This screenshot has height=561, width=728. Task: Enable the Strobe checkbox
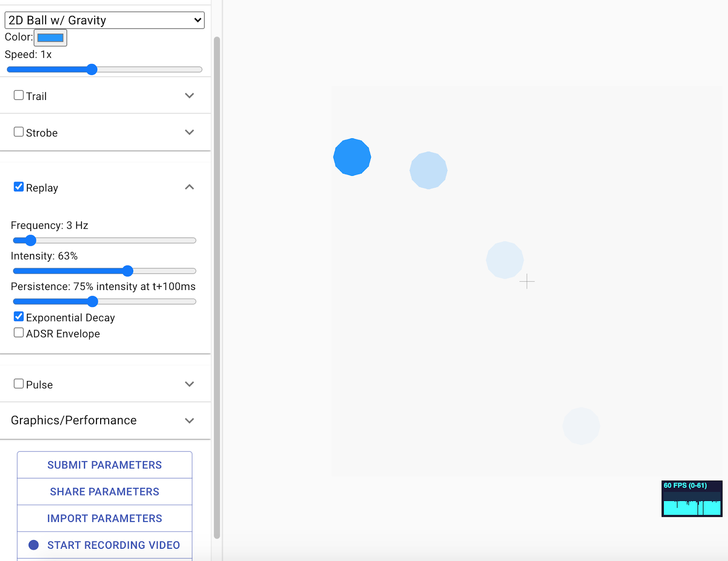click(x=19, y=132)
